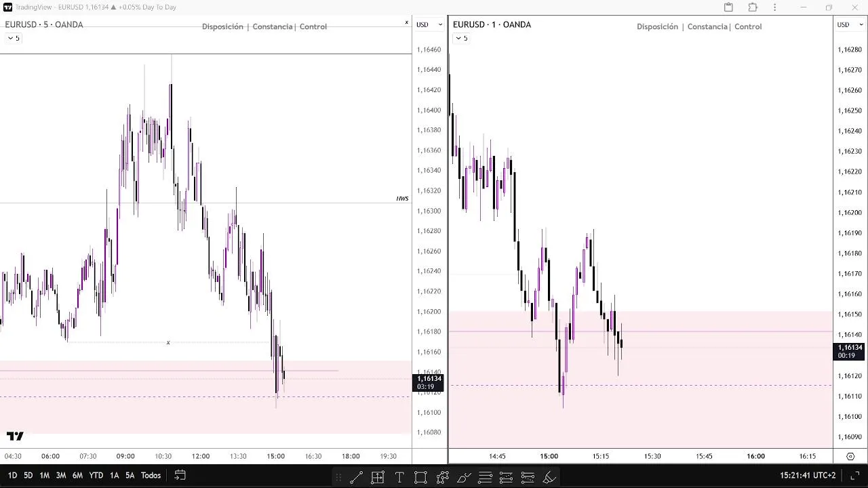This screenshot has height=488, width=868.
Task: Click the 1,16280 level on right price axis
Action: (850, 49)
